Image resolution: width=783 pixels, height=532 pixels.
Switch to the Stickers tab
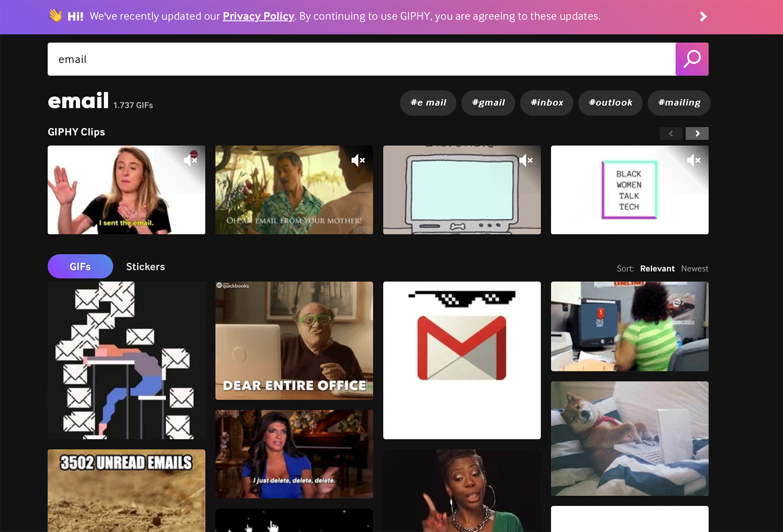[145, 267]
